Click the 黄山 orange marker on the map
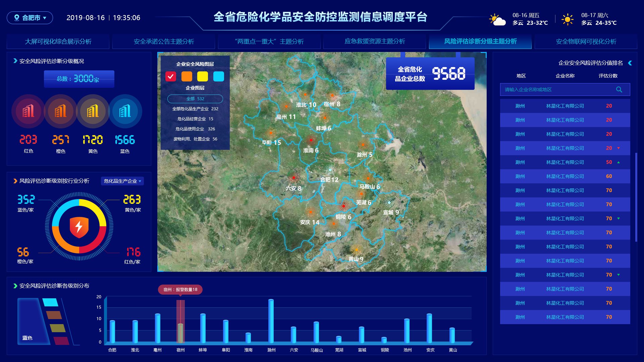This screenshot has height=362, width=644. tap(357, 250)
